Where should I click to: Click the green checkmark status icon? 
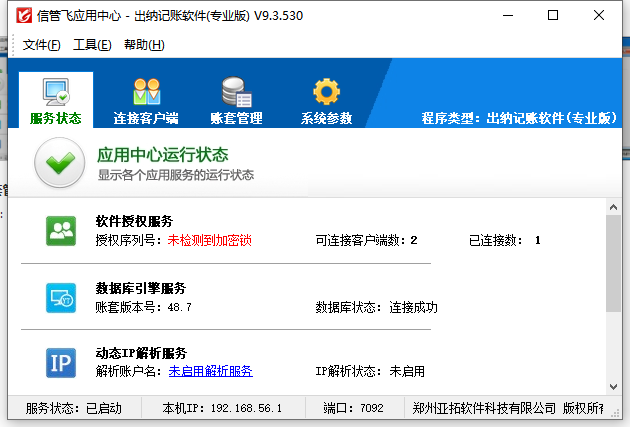(59, 163)
